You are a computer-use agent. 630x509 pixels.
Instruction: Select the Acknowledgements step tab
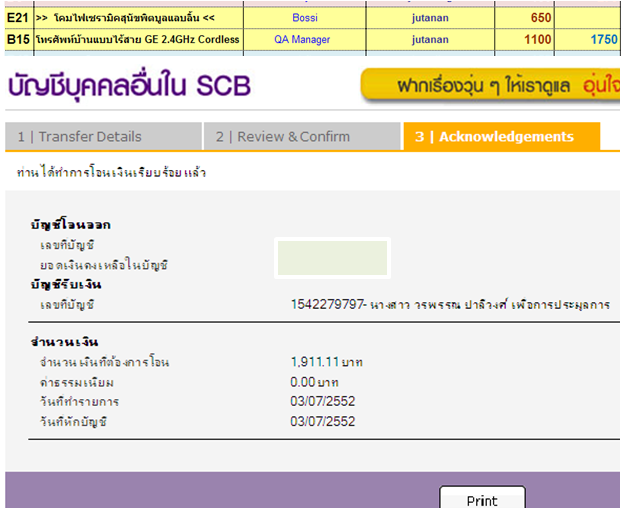pyautogui.click(x=502, y=137)
